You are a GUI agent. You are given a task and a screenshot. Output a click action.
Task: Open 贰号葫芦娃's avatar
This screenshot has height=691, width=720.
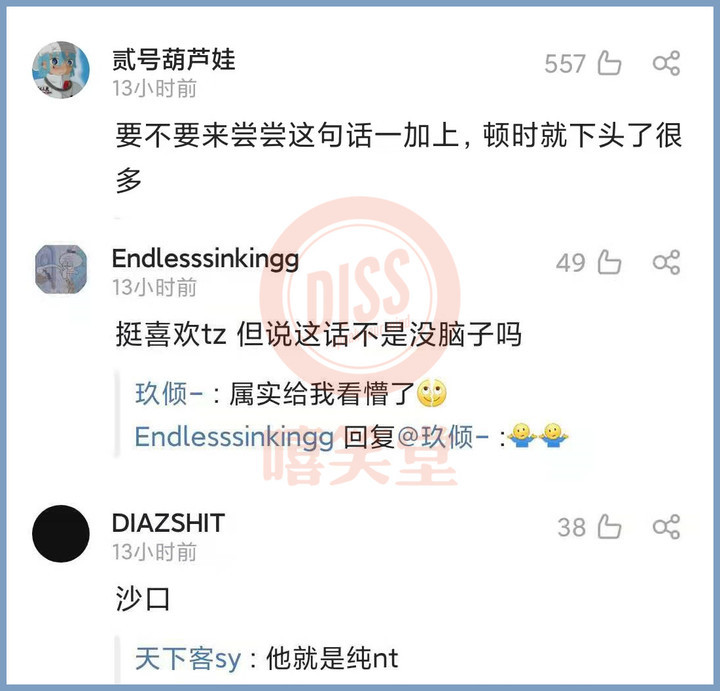point(61,70)
